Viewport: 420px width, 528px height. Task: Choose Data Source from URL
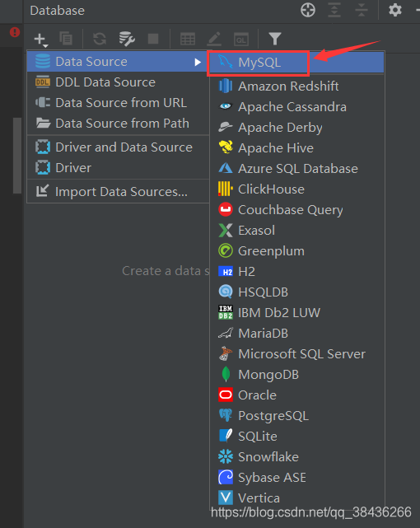[118, 103]
